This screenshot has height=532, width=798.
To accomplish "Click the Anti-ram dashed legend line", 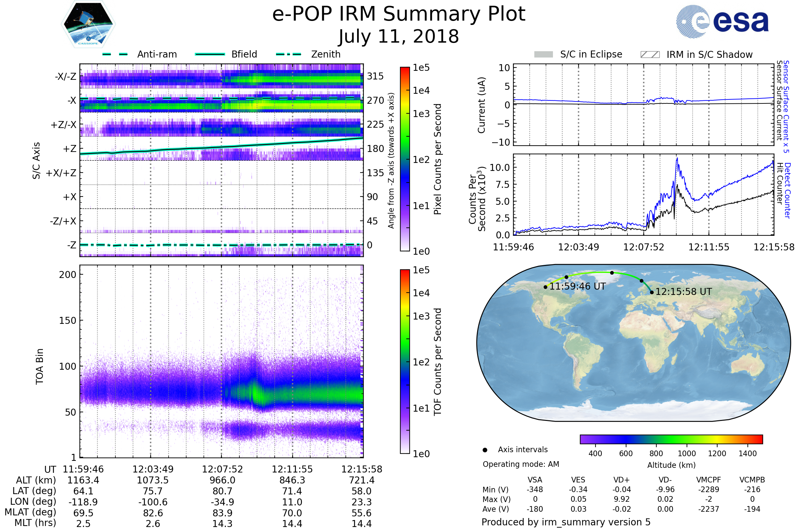I will coord(115,54).
